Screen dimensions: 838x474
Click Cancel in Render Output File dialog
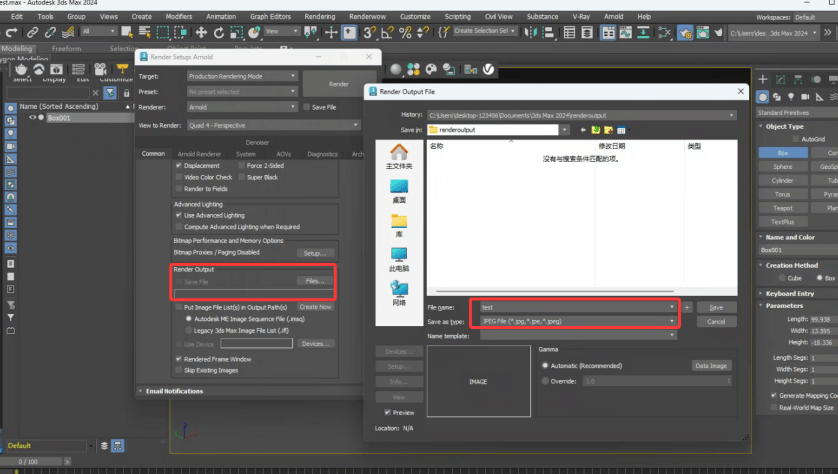716,322
